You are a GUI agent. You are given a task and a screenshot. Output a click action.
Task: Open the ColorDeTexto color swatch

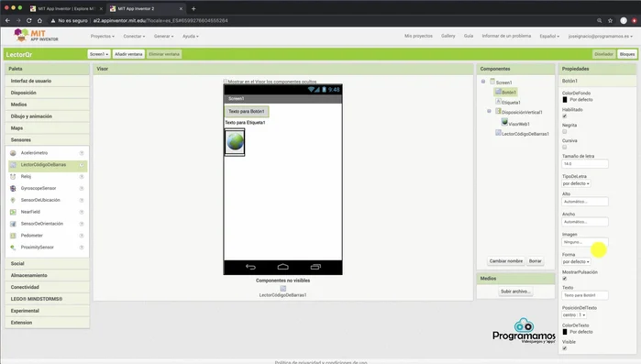click(565, 332)
